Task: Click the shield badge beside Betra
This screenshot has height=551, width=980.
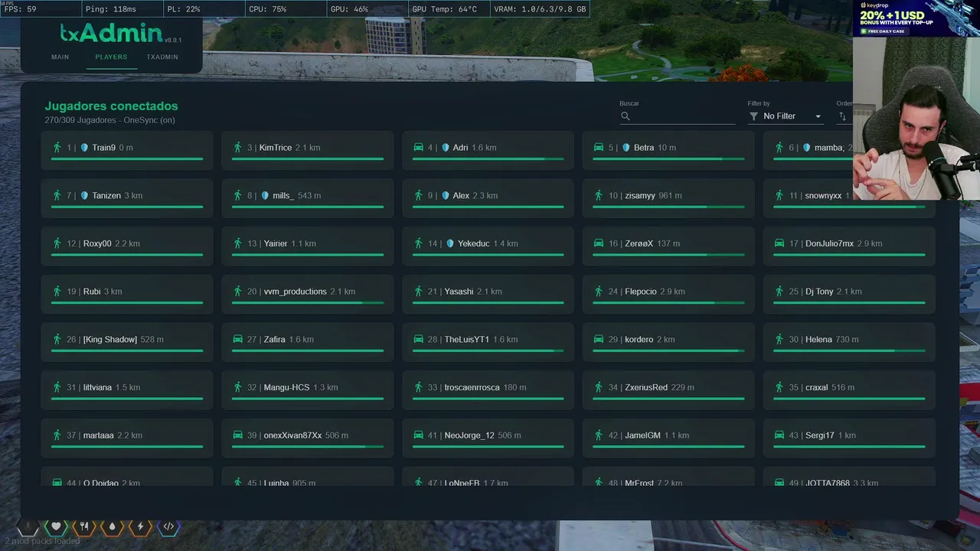Action: pyautogui.click(x=626, y=148)
